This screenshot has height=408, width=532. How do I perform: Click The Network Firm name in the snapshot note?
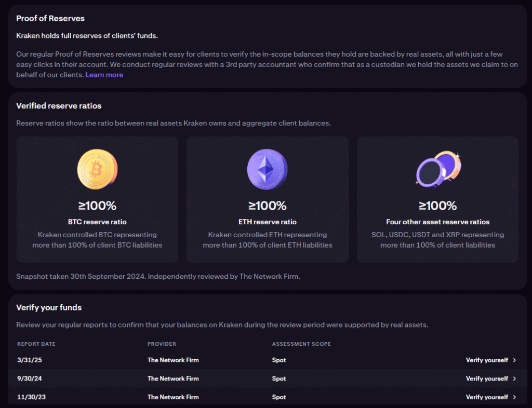click(x=269, y=276)
